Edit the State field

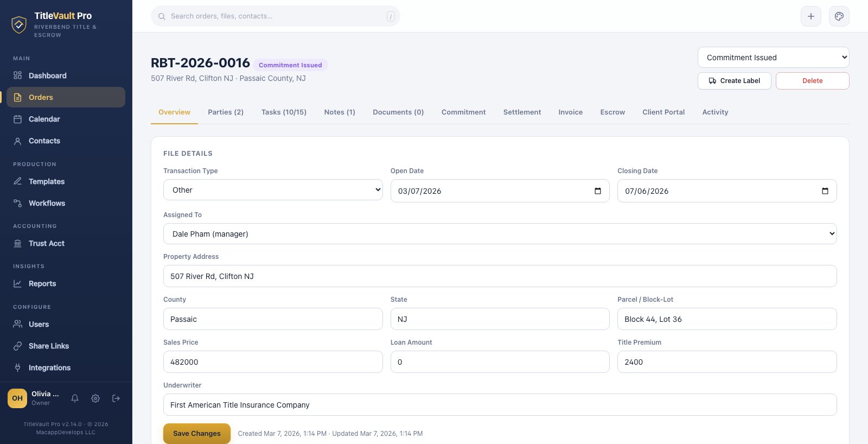click(x=500, y=319)
